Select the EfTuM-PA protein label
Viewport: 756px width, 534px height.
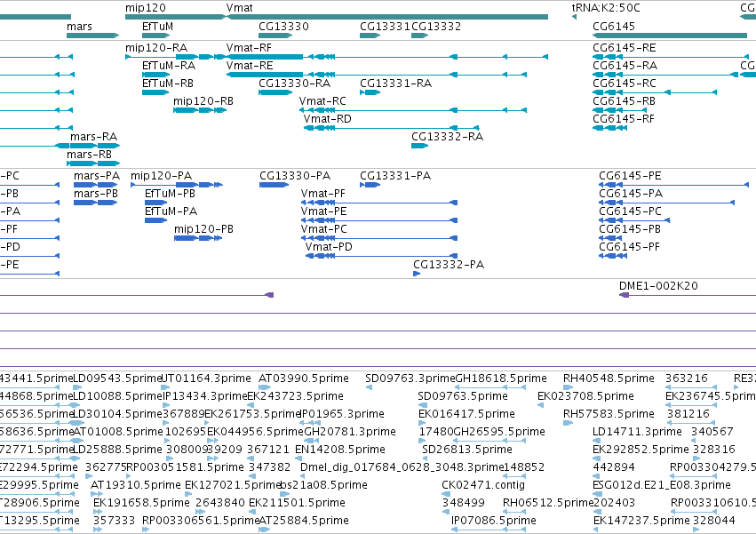pos(171,211)
